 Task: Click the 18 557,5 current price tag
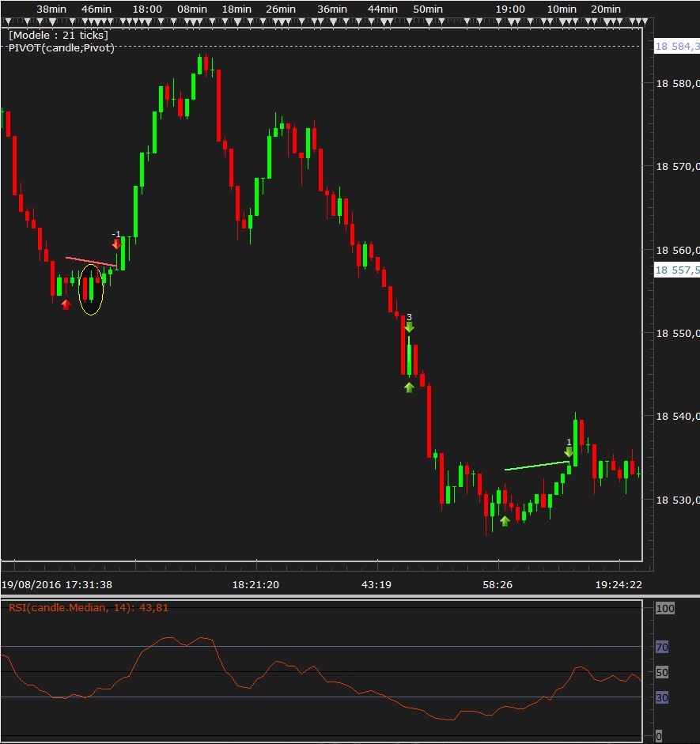pos(677,270)
